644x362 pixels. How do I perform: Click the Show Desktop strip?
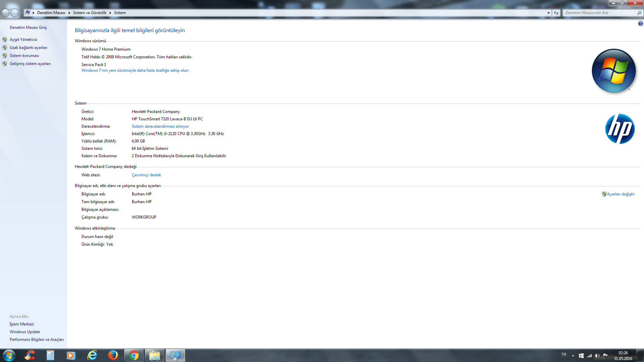[640, 355]
